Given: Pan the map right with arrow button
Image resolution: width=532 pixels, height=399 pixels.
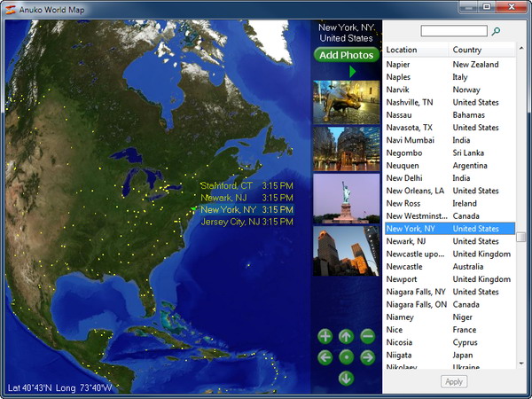Looking at the screenshot, I should click(367, 357).
